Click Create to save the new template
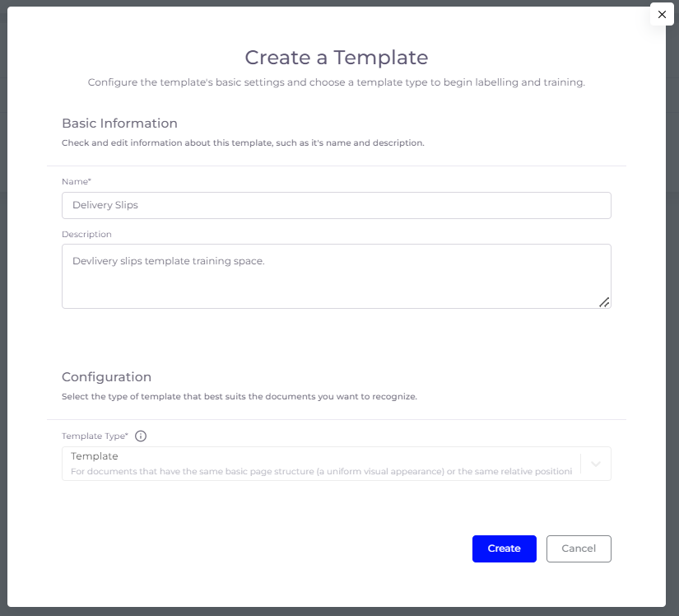679x616 pixels. 504,548
